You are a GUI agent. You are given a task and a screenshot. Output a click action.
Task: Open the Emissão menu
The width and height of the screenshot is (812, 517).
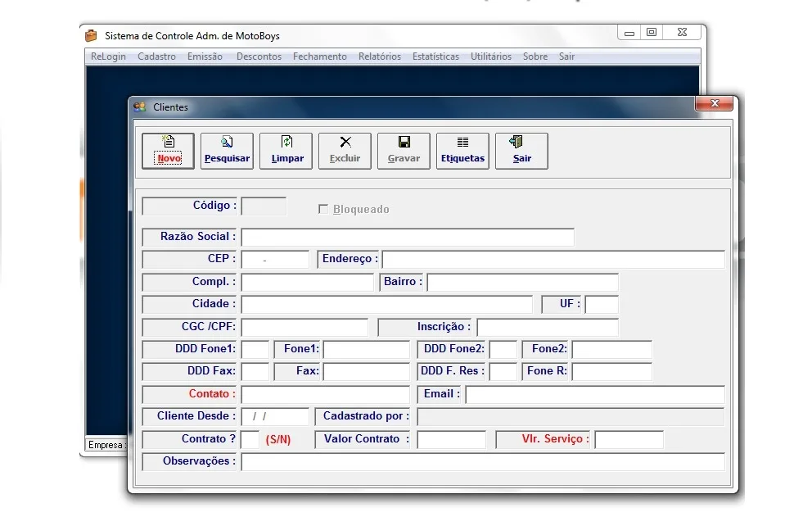[205, 57]
